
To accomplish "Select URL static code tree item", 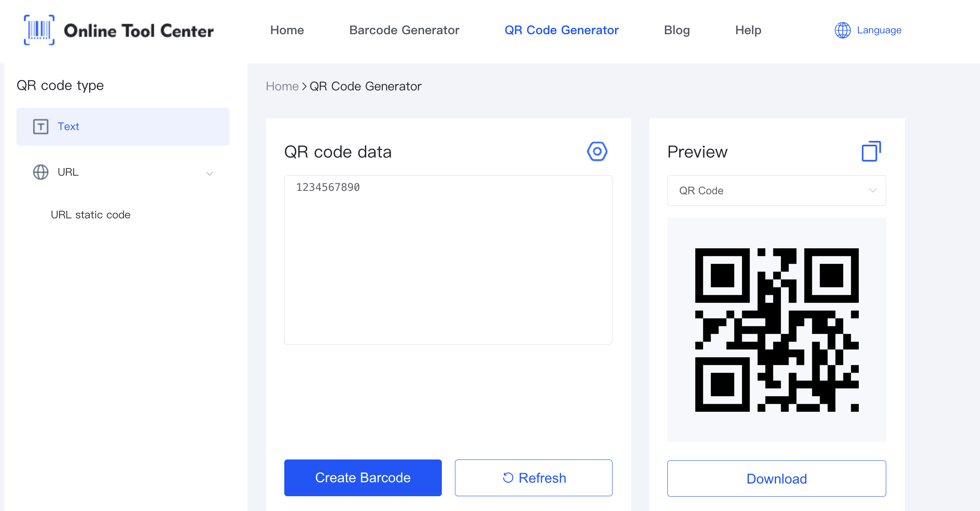I will pos(91,215).
